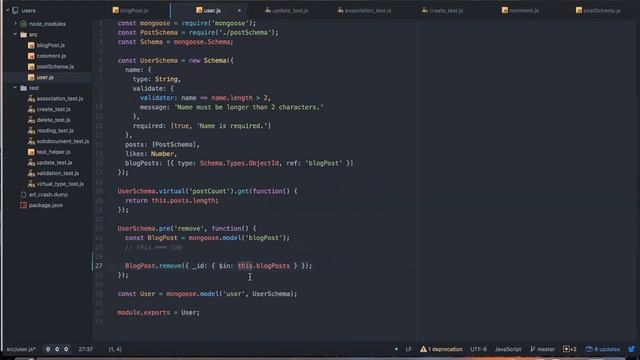Switch to the association_test.js tab

(x=364, y=10)
